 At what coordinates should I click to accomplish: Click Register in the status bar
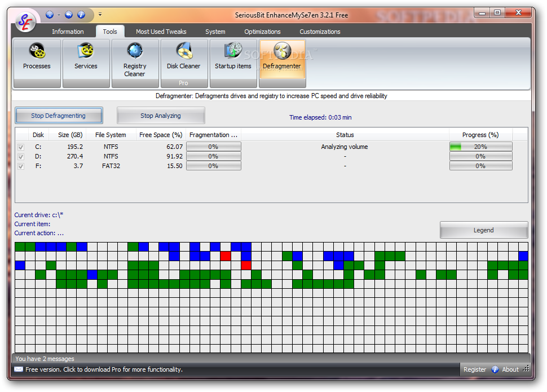coord(474,369)
